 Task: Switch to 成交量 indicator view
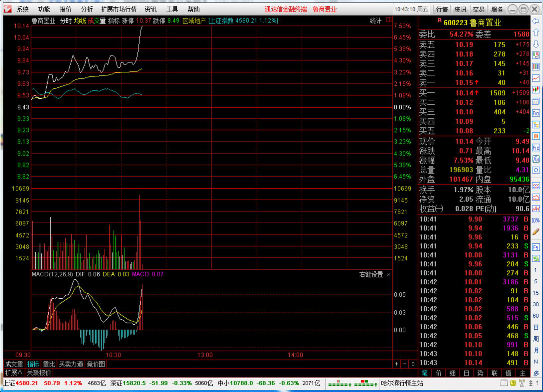[x=14, y=364]
